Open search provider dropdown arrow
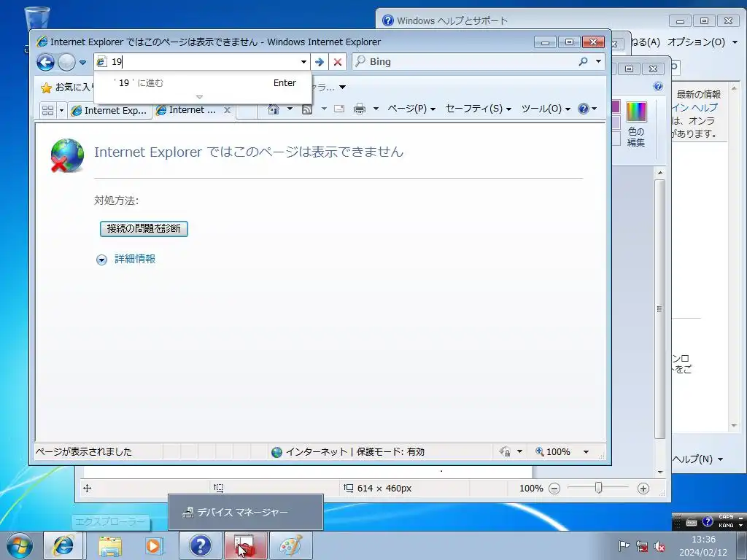Image resolution: width=747 pixels, height=560 pixels. click(x=598, y=61)
